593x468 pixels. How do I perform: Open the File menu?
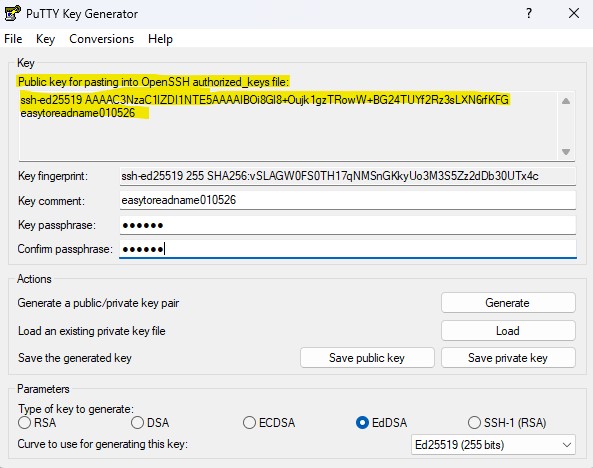coord(13,39)
